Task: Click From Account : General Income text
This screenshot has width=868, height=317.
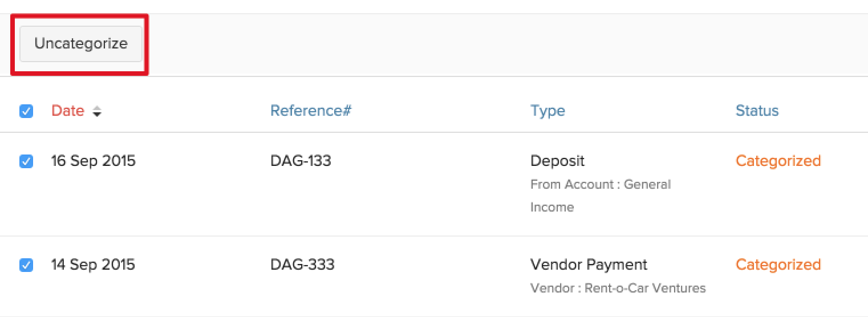Action: pos(600,185)
